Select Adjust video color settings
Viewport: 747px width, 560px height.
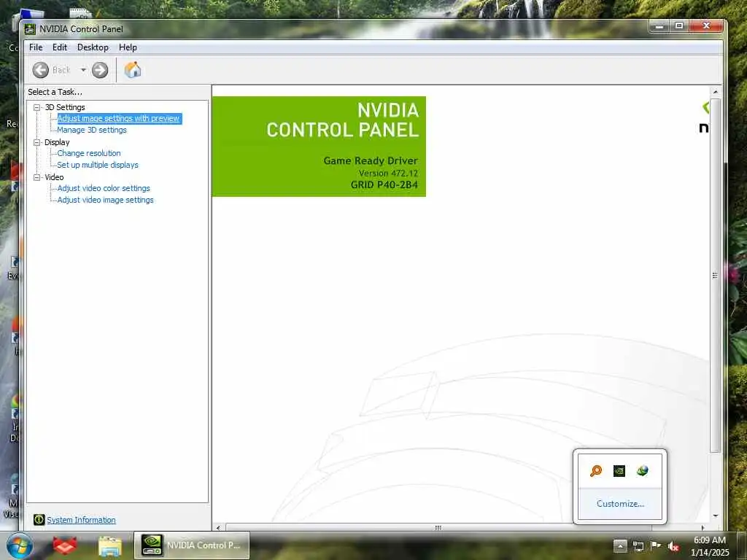pos(104,188)
